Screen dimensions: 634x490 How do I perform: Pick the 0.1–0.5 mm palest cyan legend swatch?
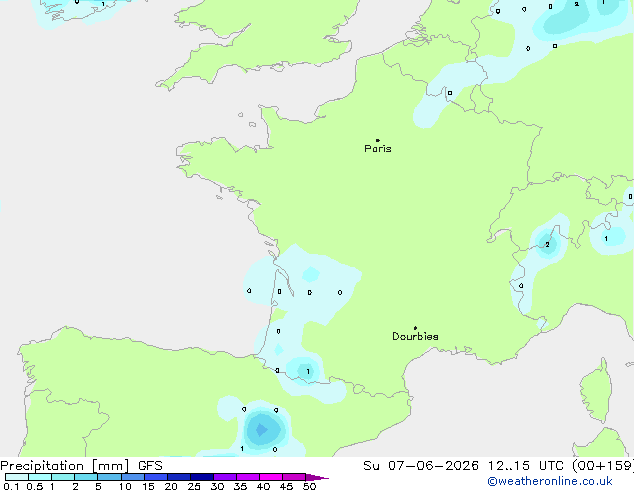pyautogui.click(x=17, y=477)
